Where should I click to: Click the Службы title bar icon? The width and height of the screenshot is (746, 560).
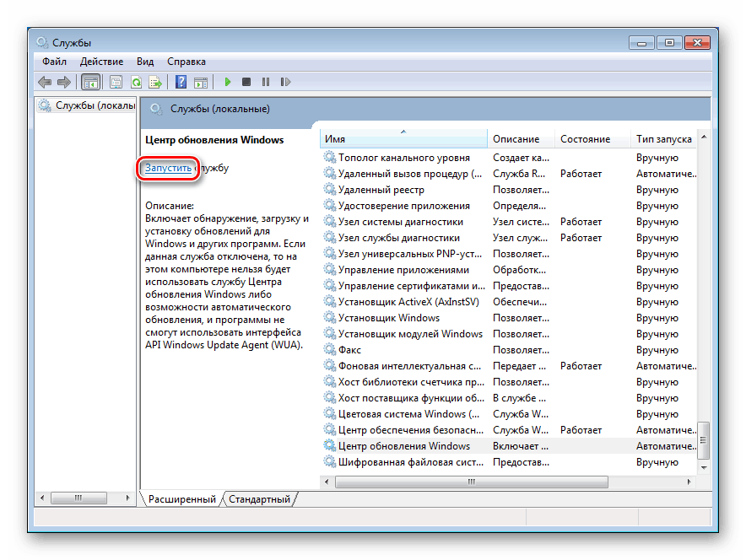[x=42, y=42]
